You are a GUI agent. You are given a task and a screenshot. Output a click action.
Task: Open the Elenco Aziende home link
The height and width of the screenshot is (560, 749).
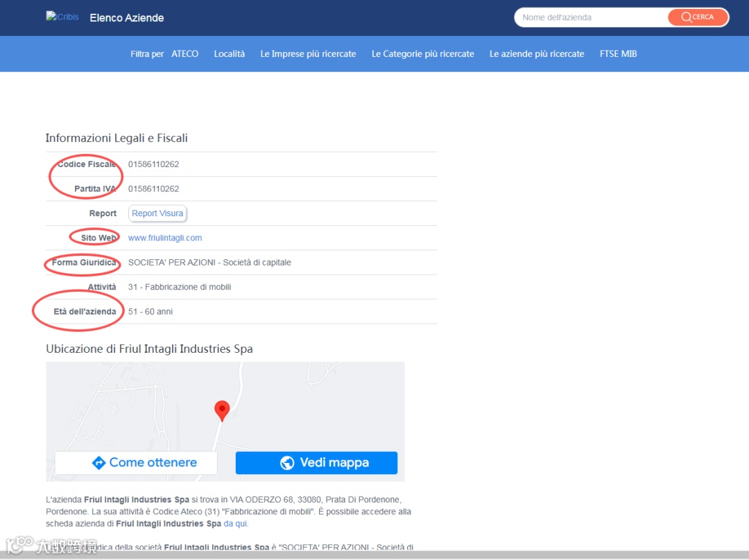pyautogui.click(x=127, y=17)
